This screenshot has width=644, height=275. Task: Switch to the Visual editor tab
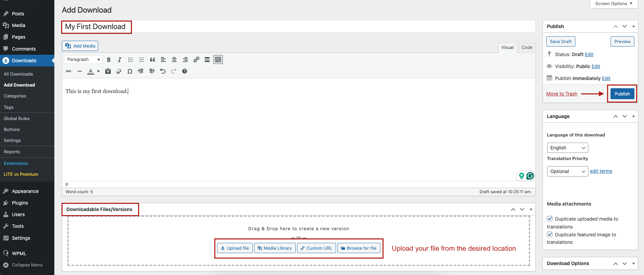coord(507,48)
